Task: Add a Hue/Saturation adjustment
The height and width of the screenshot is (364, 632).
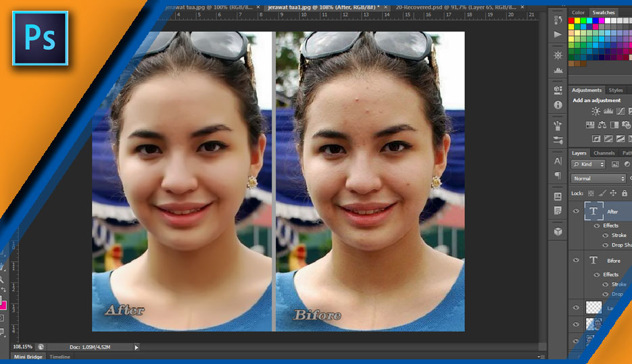Action: (590, 125)
